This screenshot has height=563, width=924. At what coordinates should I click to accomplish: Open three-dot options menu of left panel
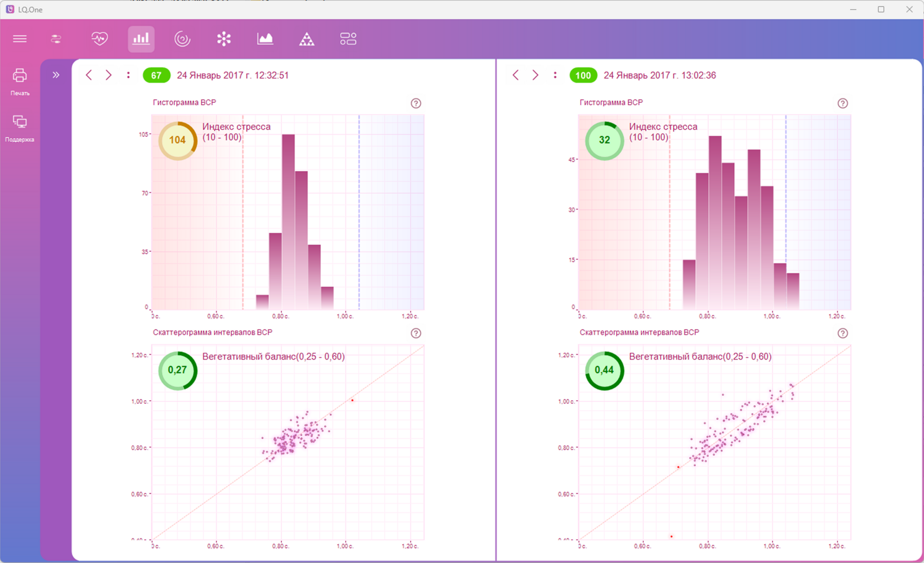(129, 75)
